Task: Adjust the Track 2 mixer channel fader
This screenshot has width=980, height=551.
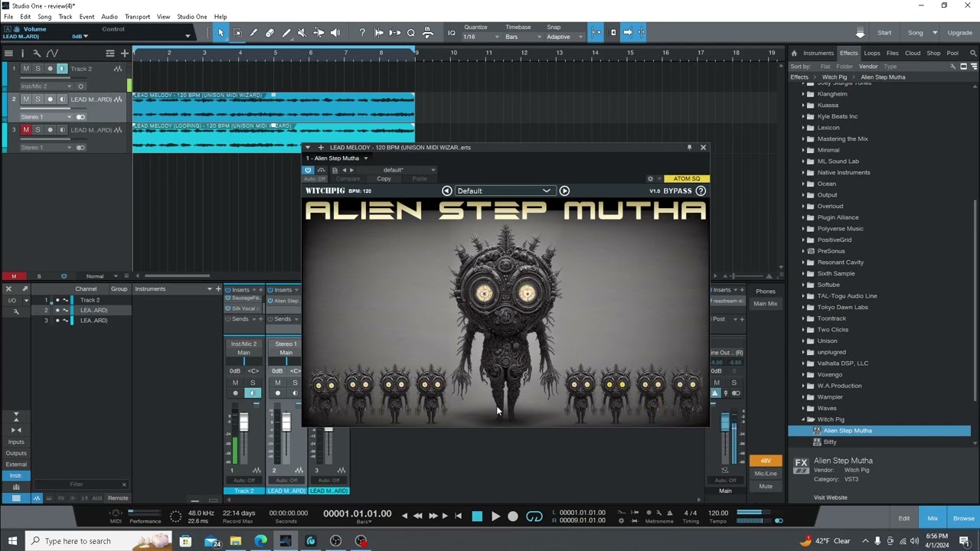Action: coord(243,423)
